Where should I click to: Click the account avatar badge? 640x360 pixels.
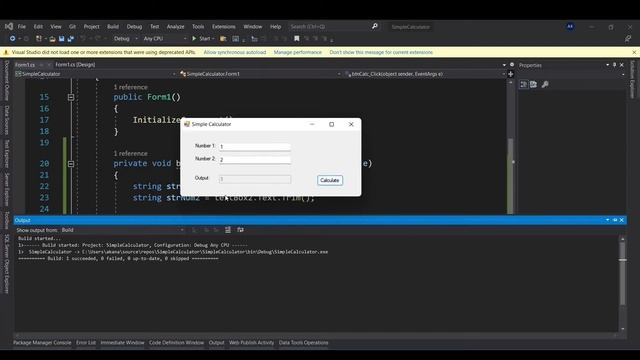click(x=570, y=27)
